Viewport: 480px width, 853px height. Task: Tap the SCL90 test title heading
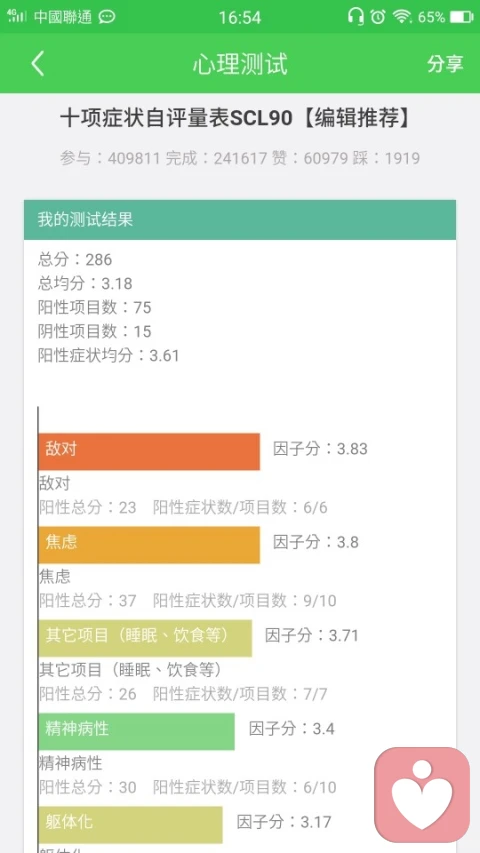coord(236,118)
